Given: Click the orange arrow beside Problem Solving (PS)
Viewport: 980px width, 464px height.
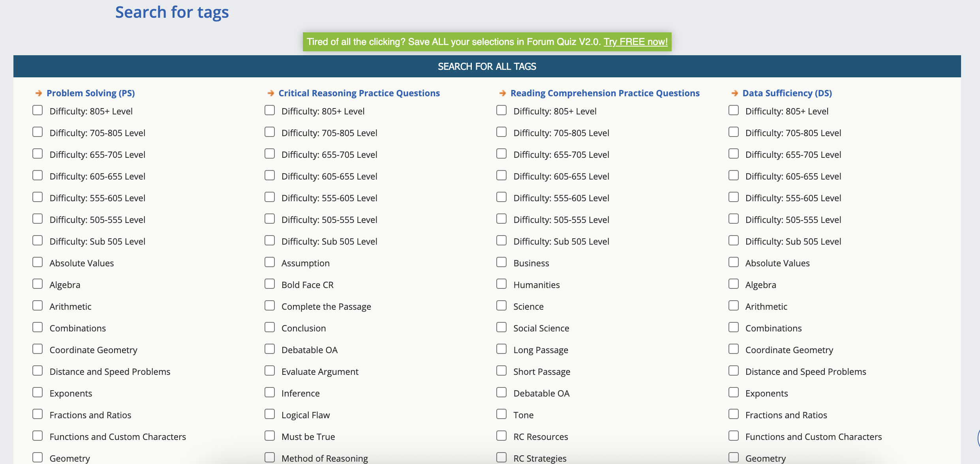Looking at the screenshot, I should 39,93.
